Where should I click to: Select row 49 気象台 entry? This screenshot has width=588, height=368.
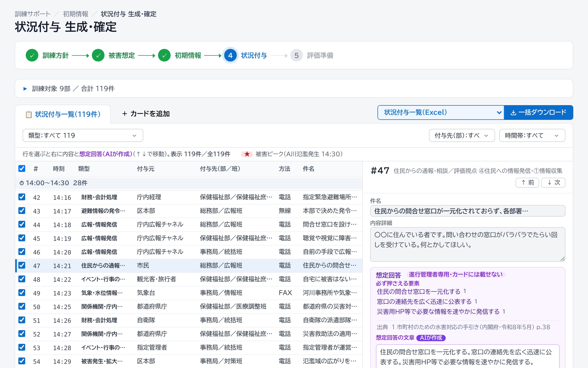189,293
